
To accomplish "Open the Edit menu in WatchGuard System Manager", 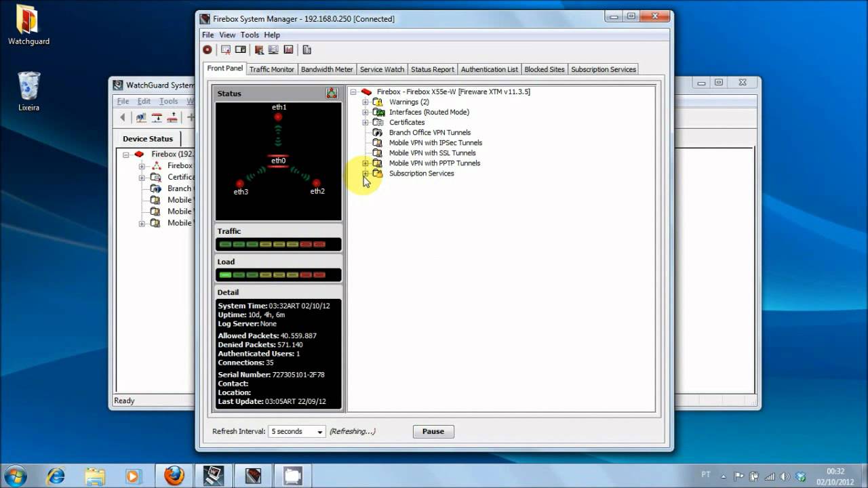I will pos(144,101).
